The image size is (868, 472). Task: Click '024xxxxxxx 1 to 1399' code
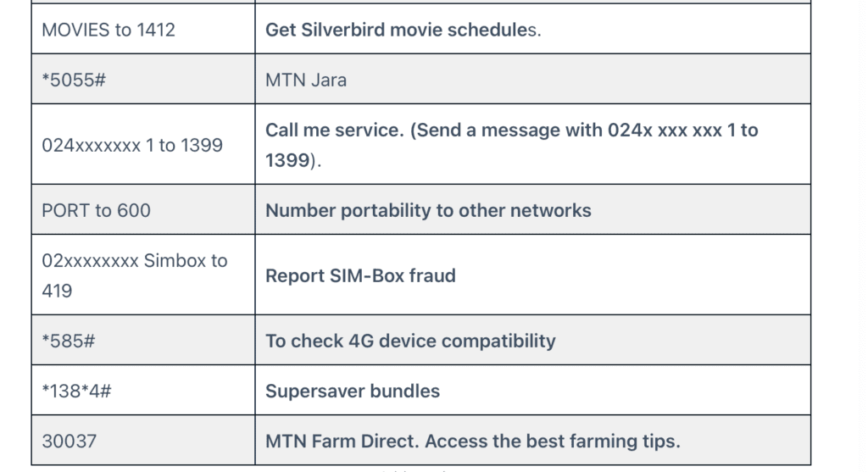(132, 144)
